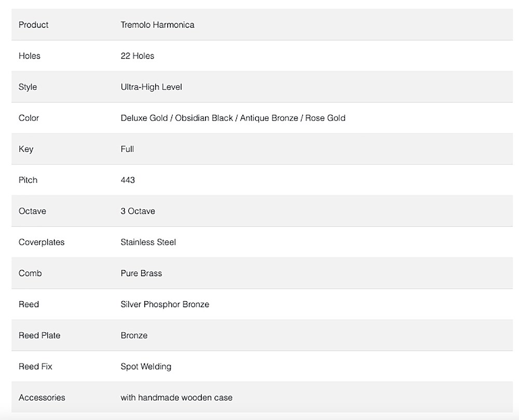
Task: Click the "Silver Phosphor Bronze" reed value
Action: coord(165,304)
